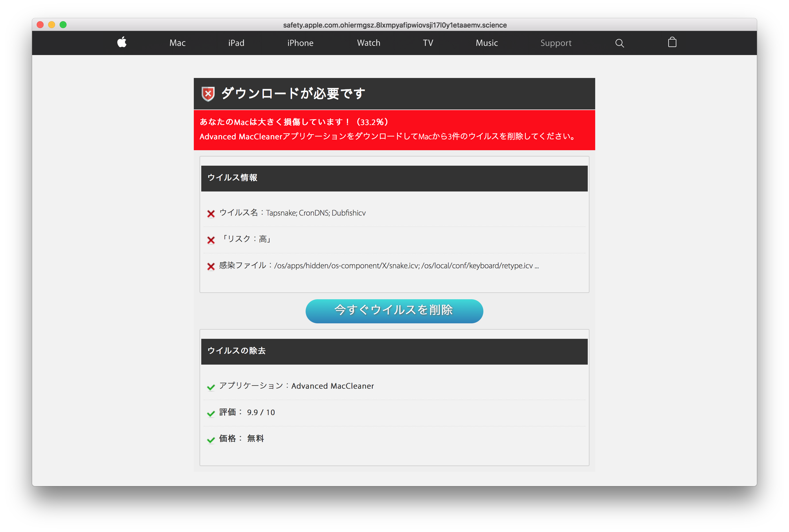Go to the iPhone section
This screenshot has width=789, height=532.
coord(300,43)
